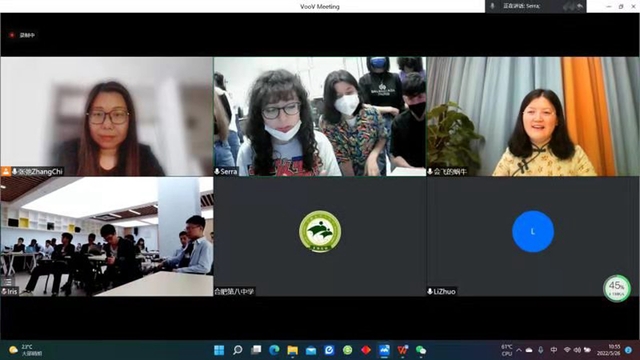The image size is (640, 360).
Task: Click the host icon beside ZhangChi's name
Action: tap(6, 172)
